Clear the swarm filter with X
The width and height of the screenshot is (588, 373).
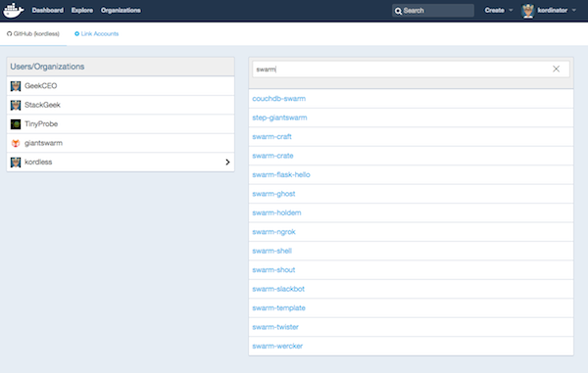(x=556, y=69)
